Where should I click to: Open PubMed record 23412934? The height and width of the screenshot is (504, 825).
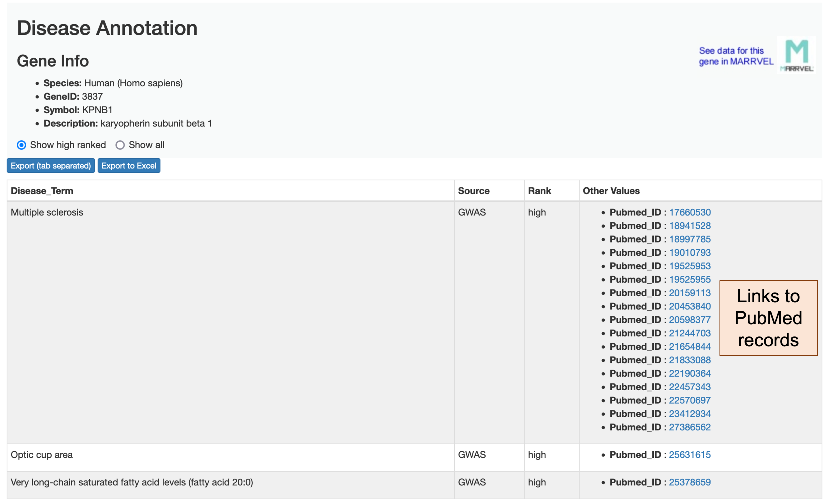pos(690,413)
